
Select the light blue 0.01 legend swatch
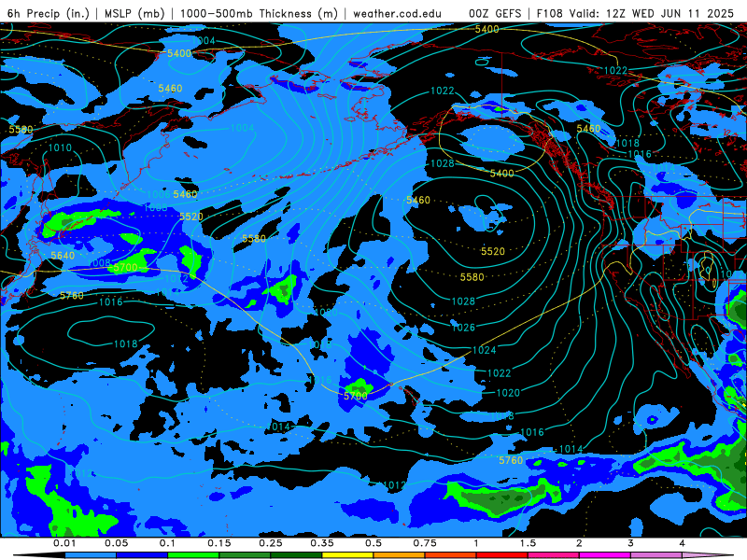click(x=91, y=555)
